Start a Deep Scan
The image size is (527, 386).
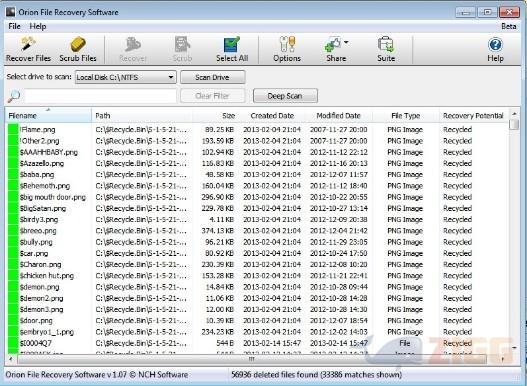[285, 96]
